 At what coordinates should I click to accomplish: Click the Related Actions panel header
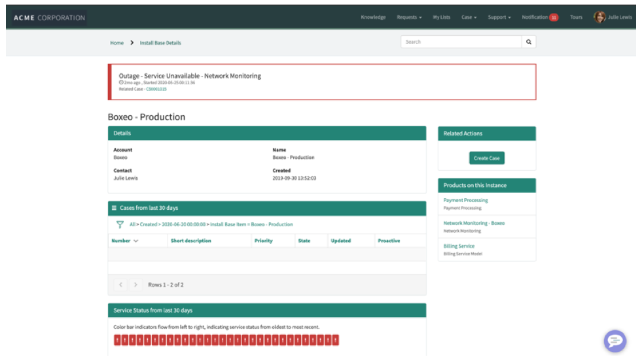[487, 134]
